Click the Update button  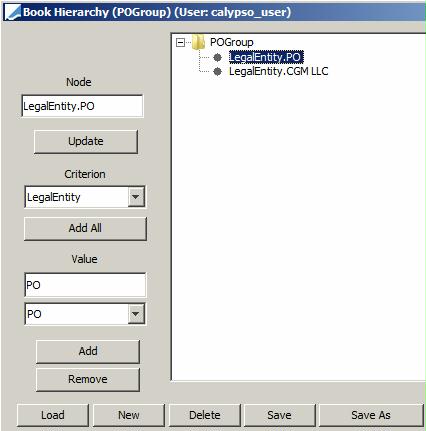pyautogui.click(x=86, y=141)
